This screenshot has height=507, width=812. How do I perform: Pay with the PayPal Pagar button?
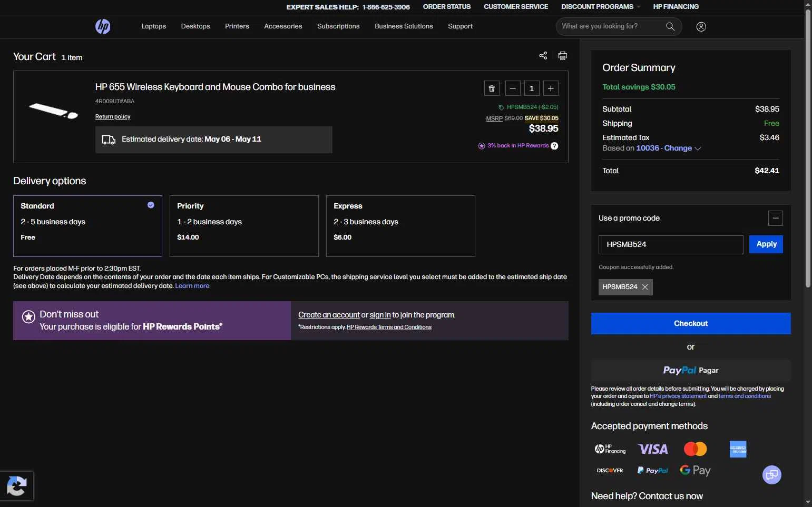pos(691,371)
